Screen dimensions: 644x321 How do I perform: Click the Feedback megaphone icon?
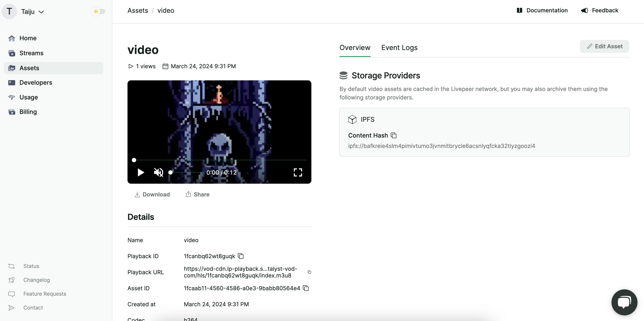[584, 10]
